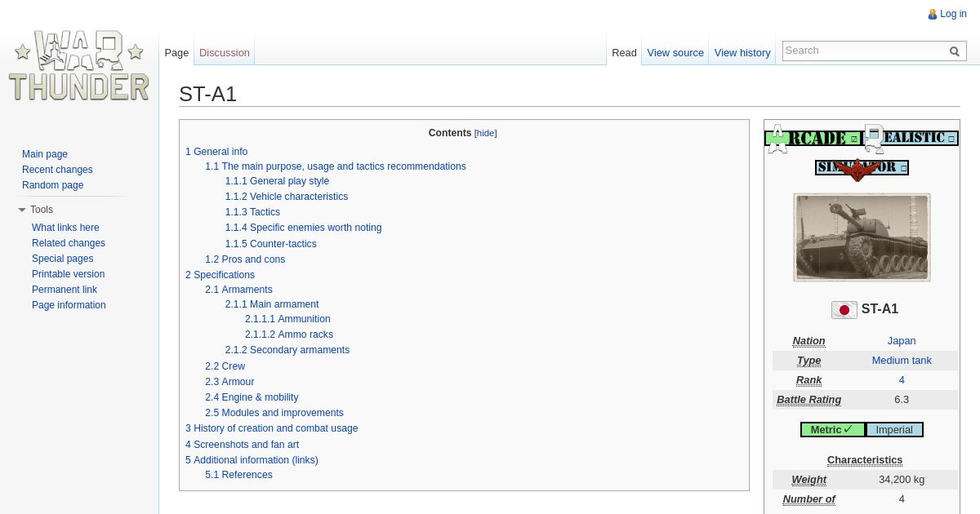Click the 6.3 battle rating value
Image resolution: width=980 pixels, height=514 pixels.
click(902, 400)
